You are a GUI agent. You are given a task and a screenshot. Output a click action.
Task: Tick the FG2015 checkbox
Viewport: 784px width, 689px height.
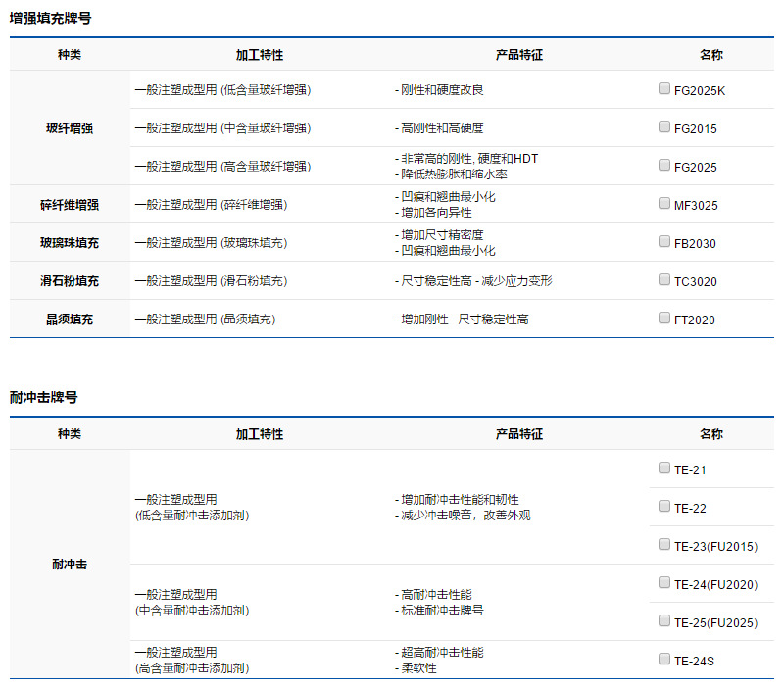pos(664,126)
